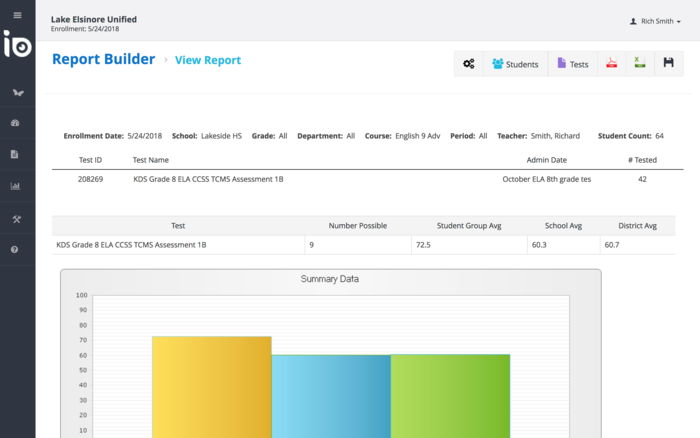Open the dashboard gauge icon in the sidebar

click(15, 123)
